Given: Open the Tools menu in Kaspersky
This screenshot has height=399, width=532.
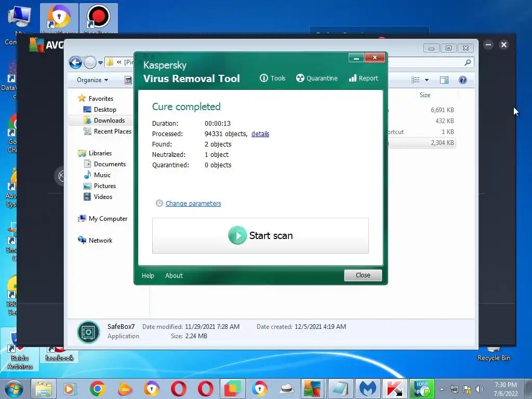Looking at the screenshot, I should coord(272,78).
